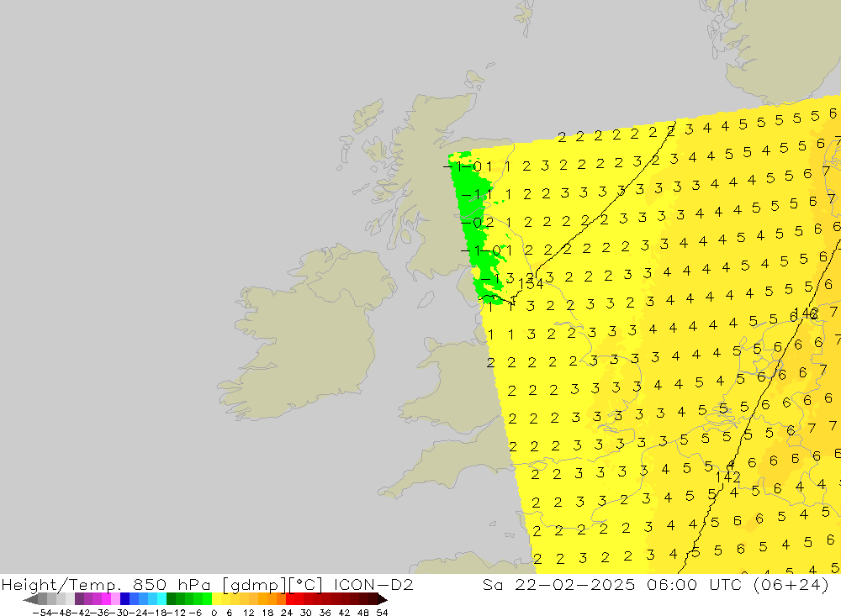Image resolution: width=841 pixels, height=616 pixels.
Task: Click the '134' height contour label
Action: pos(531,283)
